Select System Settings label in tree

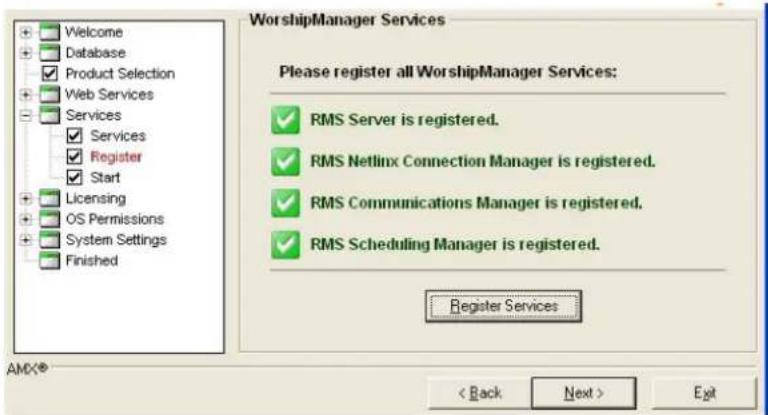point(116,240)
